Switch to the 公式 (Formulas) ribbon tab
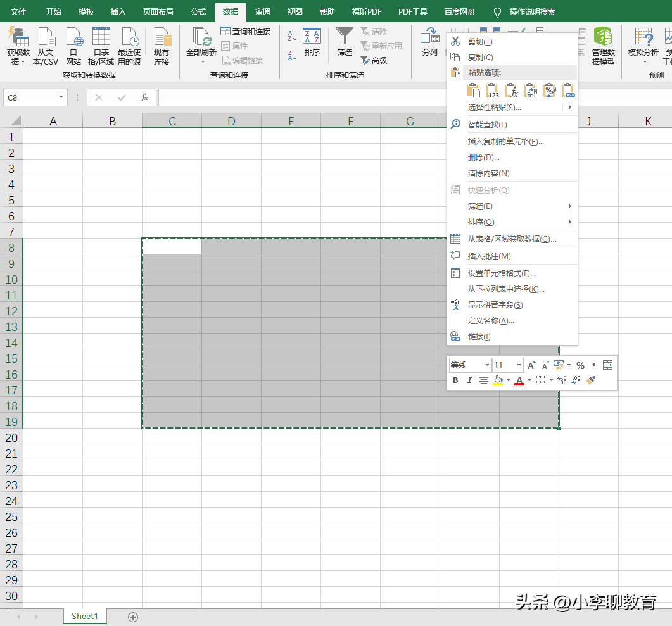Image resolution: width=672 pixels, height=626 pixels. tap(198, 11)
